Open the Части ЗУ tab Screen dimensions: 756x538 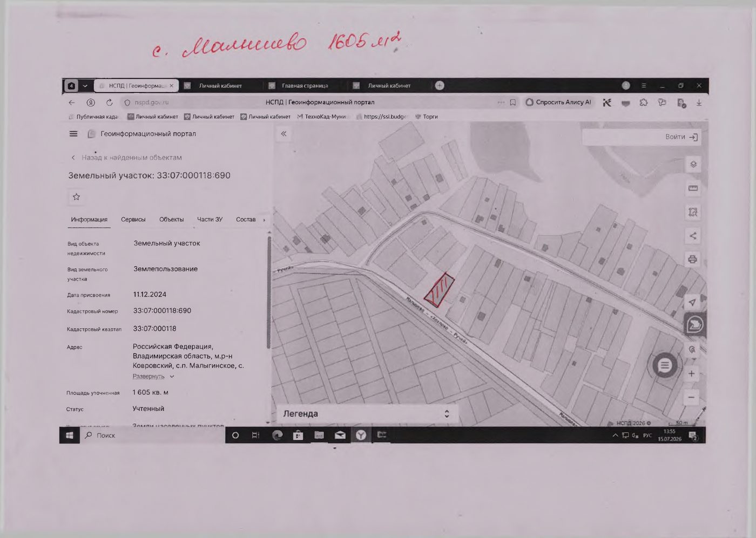coord(210,220)
